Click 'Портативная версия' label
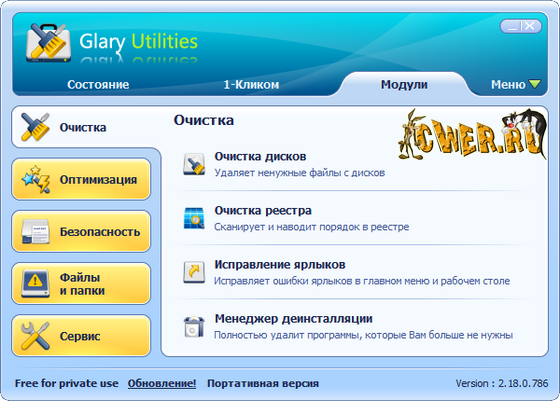 click(x=263, y=383)
